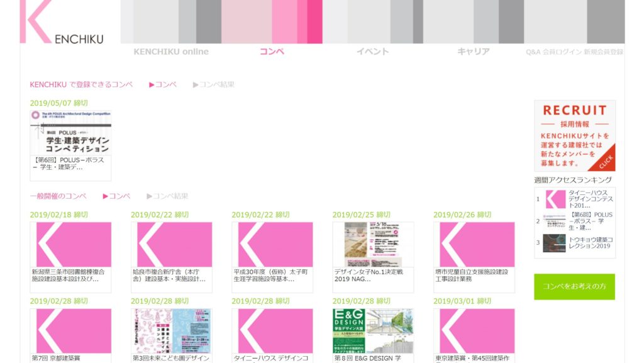Open rank 3 トウキョウ建築コレクション2019 thumbnail
Viewport: 644px width, 363px height.
point(555,243)
